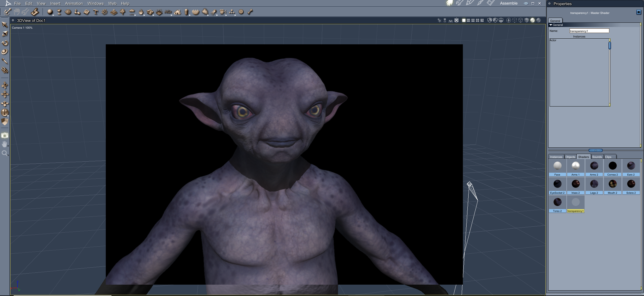Select the eyedropper tool

pyautogui.click(x=5, y=61)
